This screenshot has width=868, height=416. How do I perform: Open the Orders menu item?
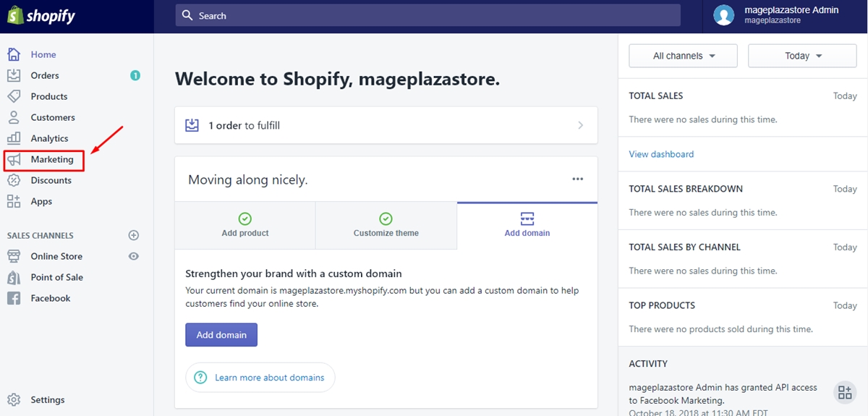pyautogui.click(x=45, y=75)
